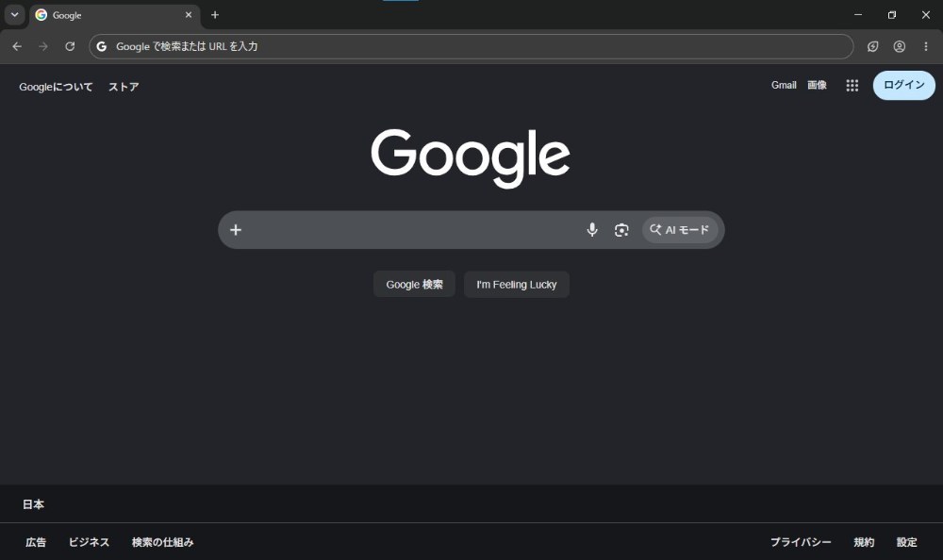This screenshot has height=560, width=943.
Task: Open the 'Googleについて' link
Action: click(56, 87)
